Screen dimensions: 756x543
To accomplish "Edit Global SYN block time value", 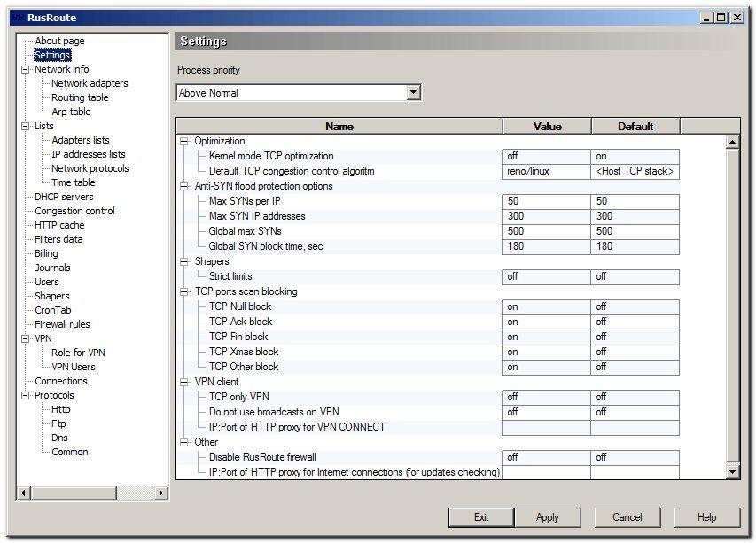I will click(546, 246).
